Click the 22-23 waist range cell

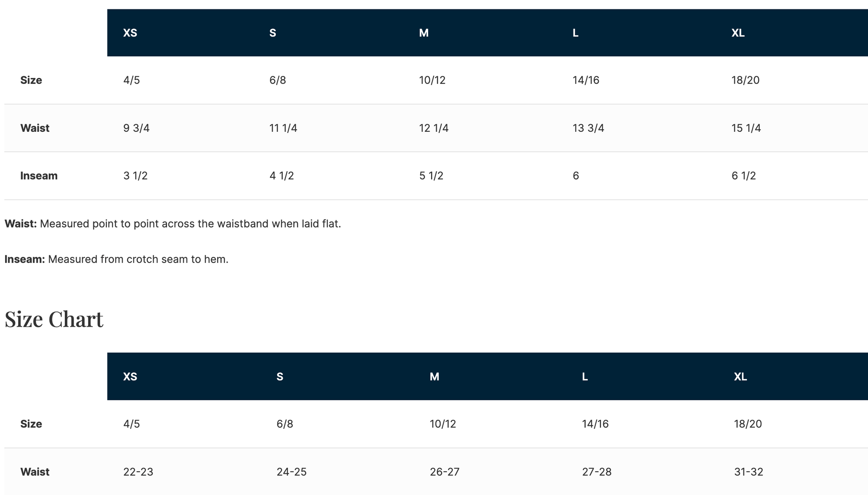138,472
